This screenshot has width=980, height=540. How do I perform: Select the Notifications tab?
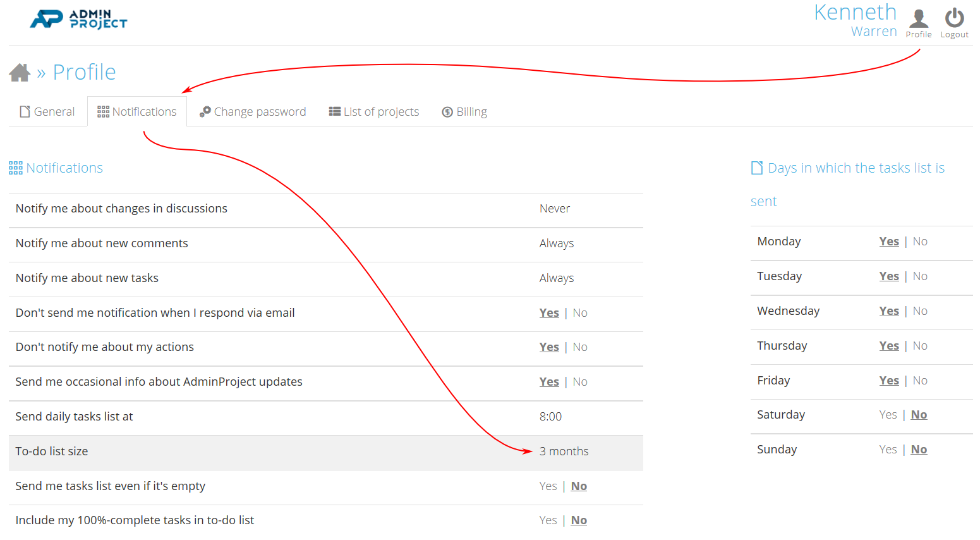(137, 112)
